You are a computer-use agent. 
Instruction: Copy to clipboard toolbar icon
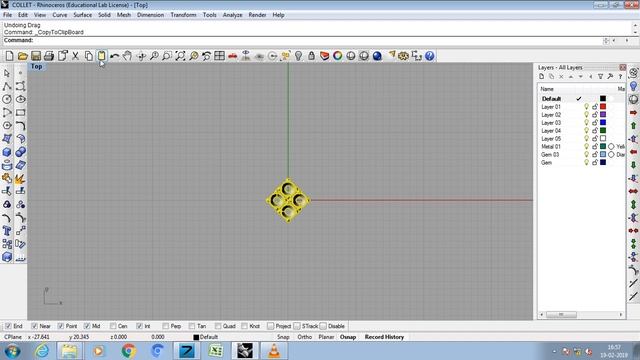[89, 56]
